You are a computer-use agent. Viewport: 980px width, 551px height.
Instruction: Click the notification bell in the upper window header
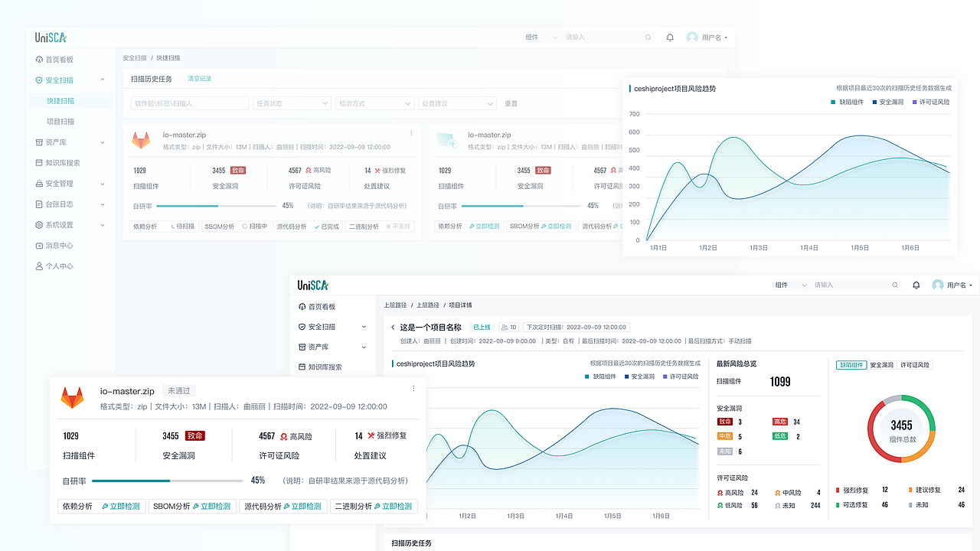click(670, 37)
